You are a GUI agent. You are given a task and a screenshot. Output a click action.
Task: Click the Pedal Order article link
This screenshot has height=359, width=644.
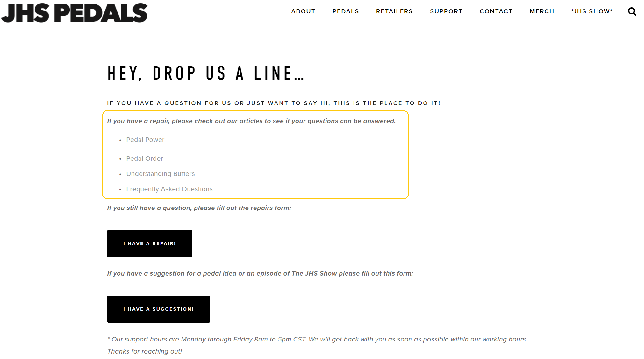(145, 158)
